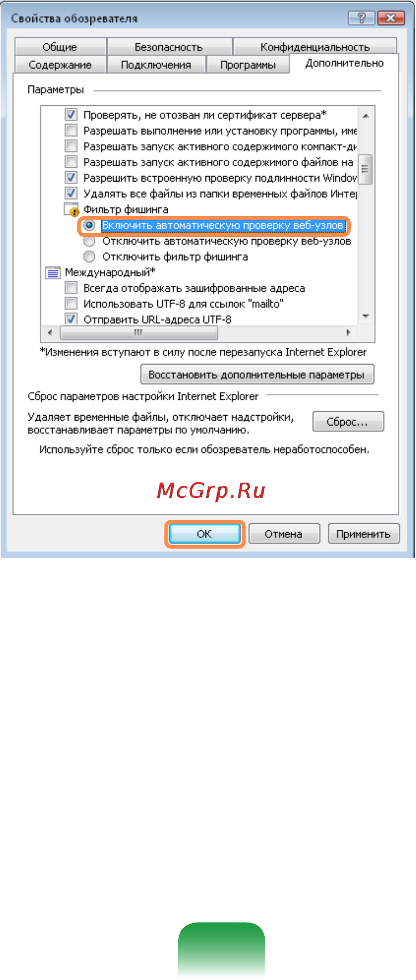Viewport: 416px width, 980px height.
Task: Click the settings list scroll up arrow
Action: [x=366, y=115]
